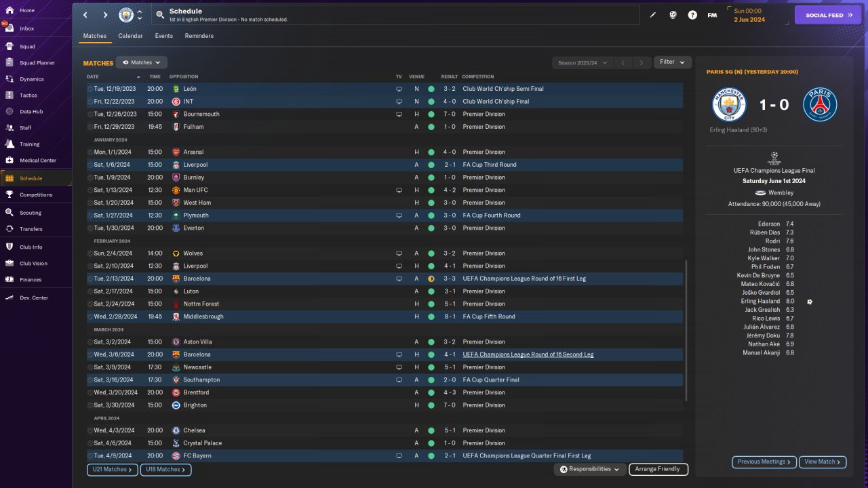This screenshot has width=868, height=488.
Task: Open Champions League Round of 16 Second Leg link
Action: click(528, 354)
